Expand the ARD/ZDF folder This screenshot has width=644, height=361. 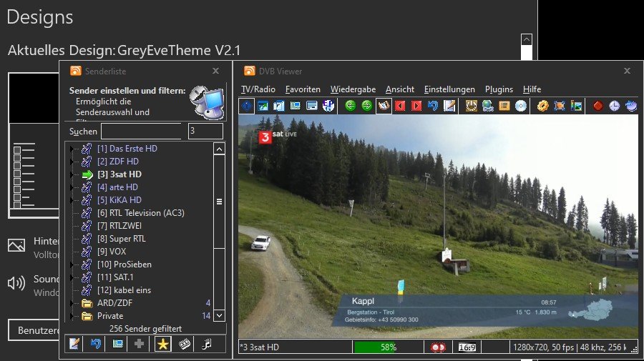[x=72, y=303]
